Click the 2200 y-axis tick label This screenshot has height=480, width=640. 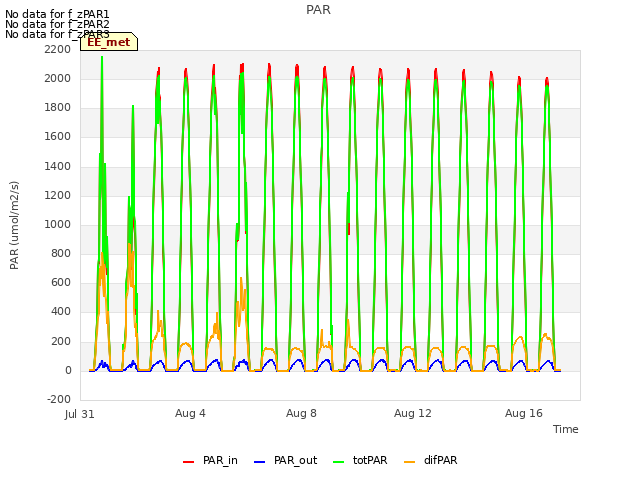point(58,49)
